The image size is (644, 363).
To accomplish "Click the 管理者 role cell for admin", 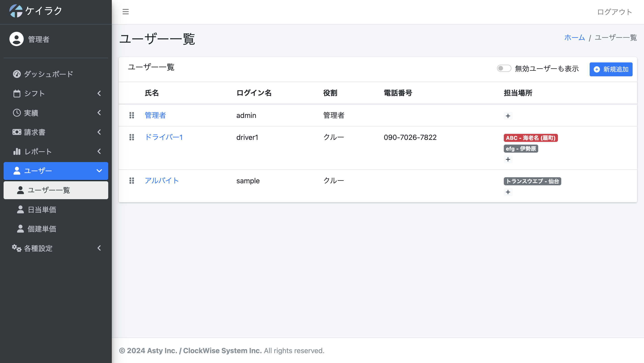I will coord(334,115).
